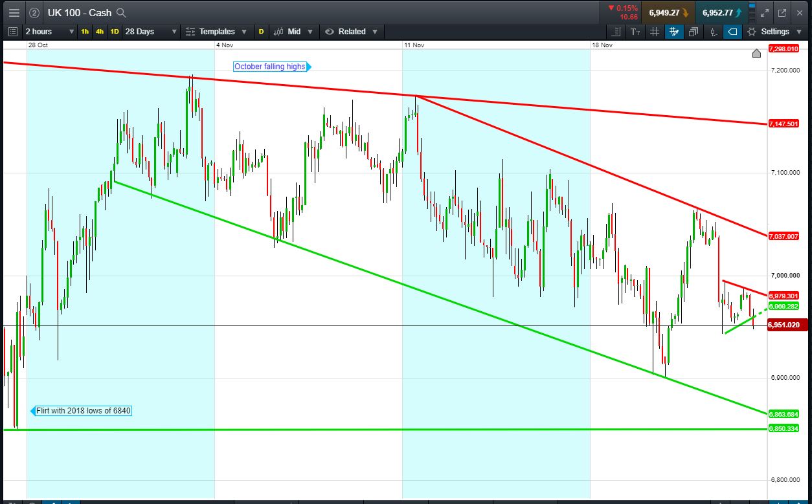Screen dimensions: 812x504
Task: Toggle the drawing tools grid icon
Action: coord(674,31)
